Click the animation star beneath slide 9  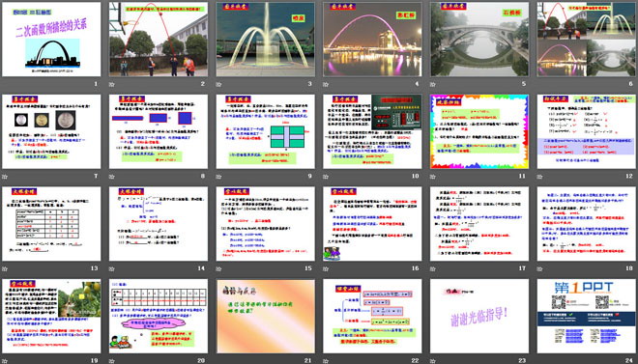pos(218,177)
